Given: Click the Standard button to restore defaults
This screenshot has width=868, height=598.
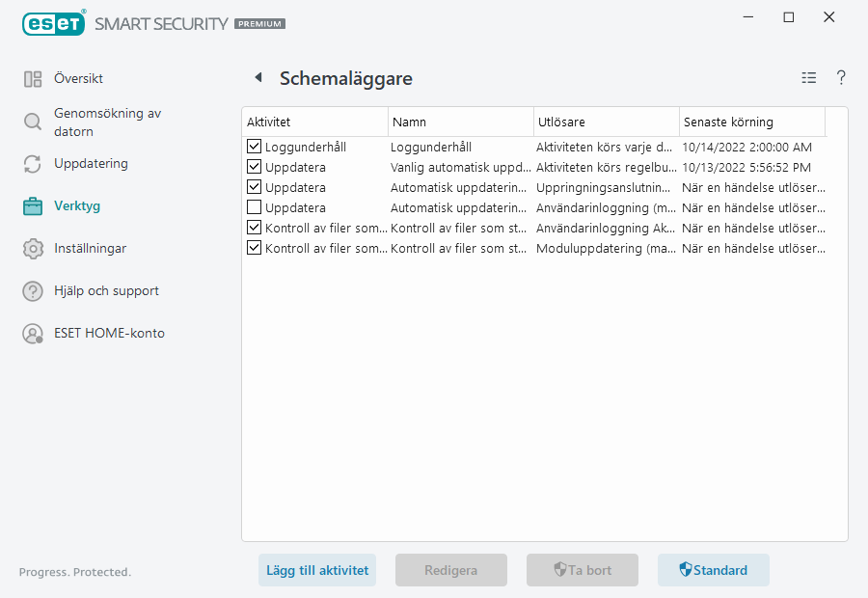Looking at the screenshot, I should (714, 570).
